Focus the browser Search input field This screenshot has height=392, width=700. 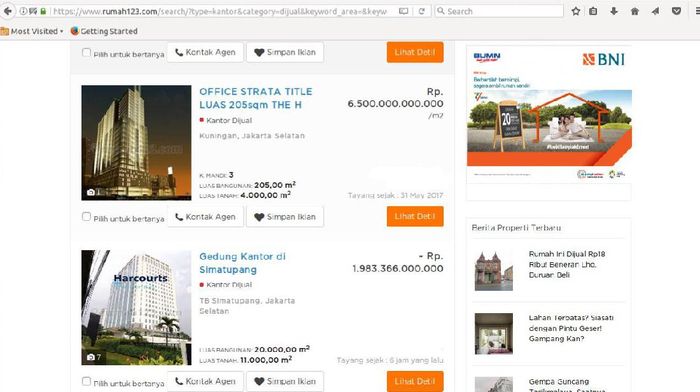pos(499,11)
